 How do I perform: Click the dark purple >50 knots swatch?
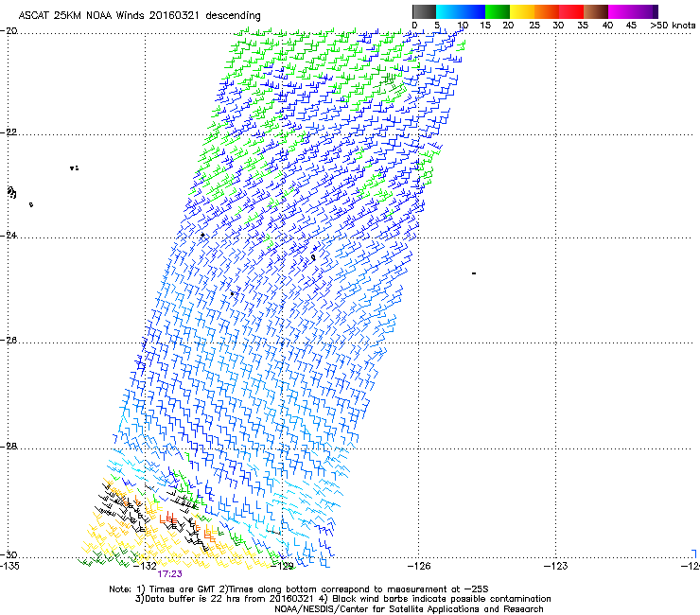[x=655, y=11]
